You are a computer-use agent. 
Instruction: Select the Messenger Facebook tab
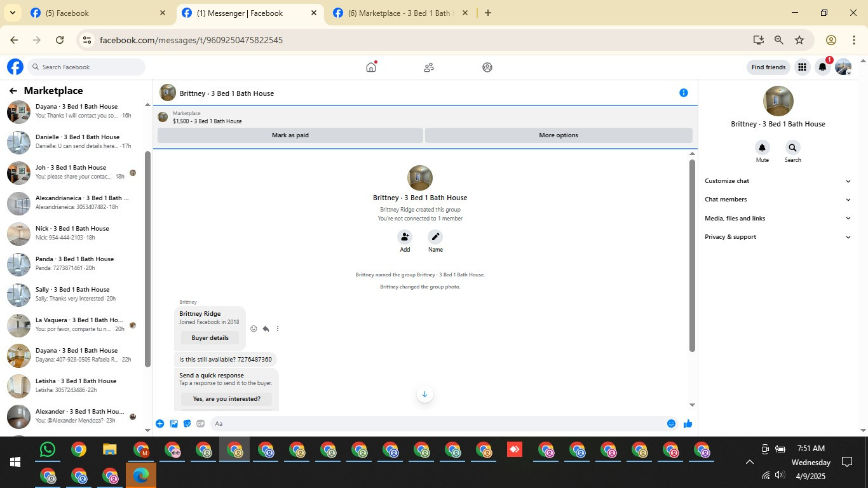(249, 13)
